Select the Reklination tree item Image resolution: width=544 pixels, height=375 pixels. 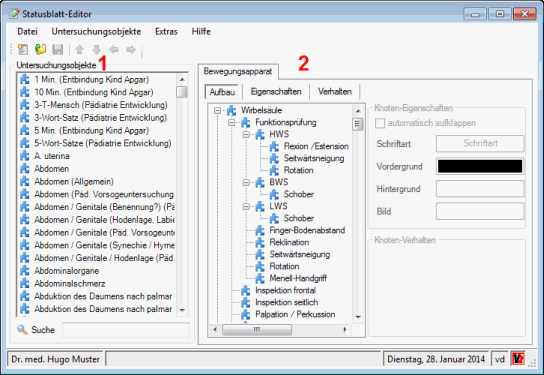tap(289, 242)
